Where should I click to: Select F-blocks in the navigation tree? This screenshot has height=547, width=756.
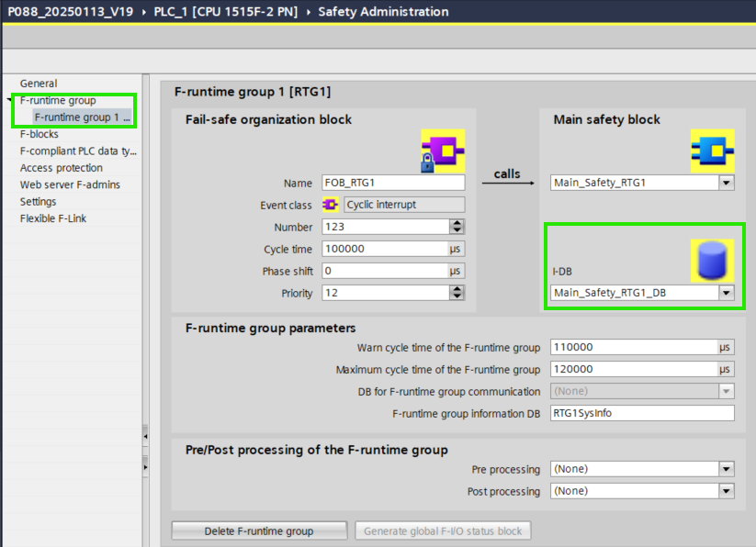coord(39,134)
